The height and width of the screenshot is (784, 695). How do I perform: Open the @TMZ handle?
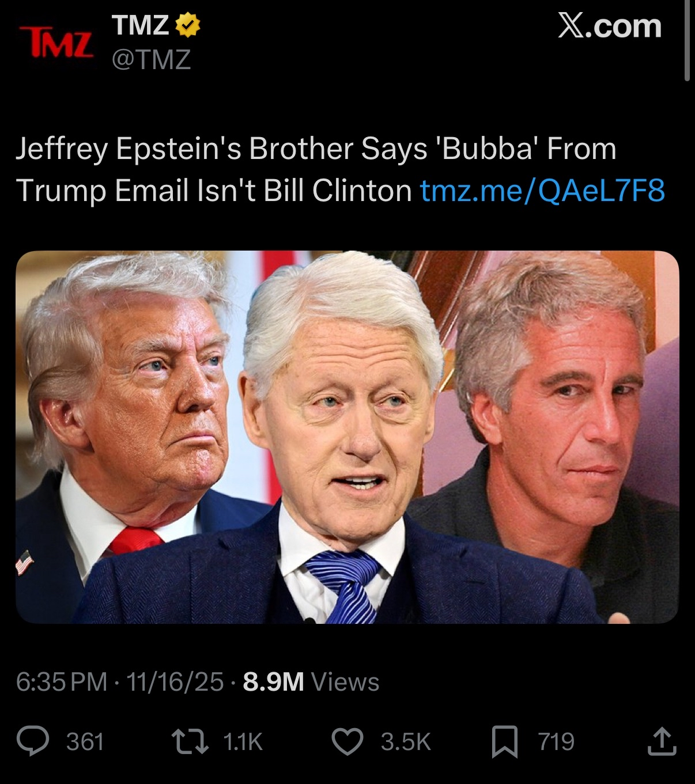click(152, 59)
